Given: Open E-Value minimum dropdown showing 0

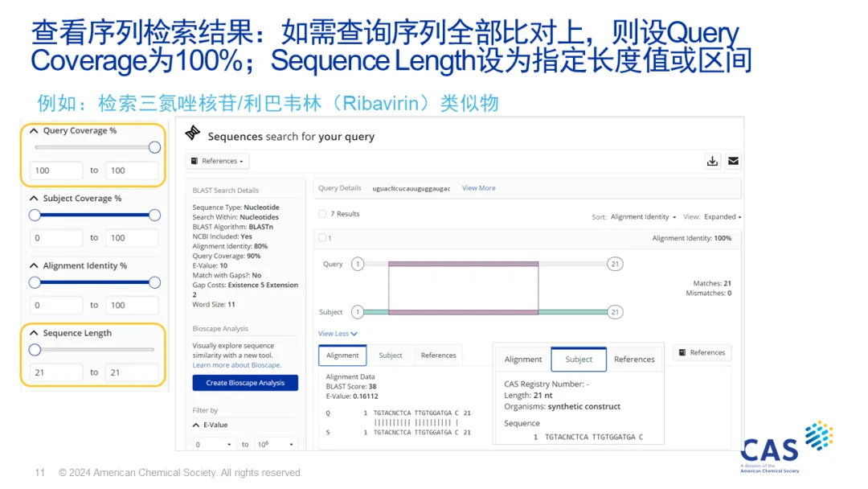Looking at the screenshot, I should coord(213,444).
